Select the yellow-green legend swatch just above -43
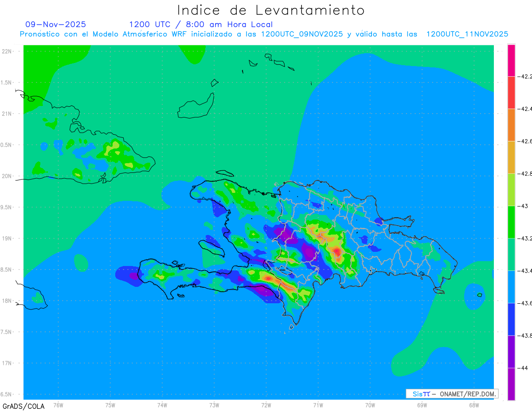532x411 pixels. tap(511, 189)
